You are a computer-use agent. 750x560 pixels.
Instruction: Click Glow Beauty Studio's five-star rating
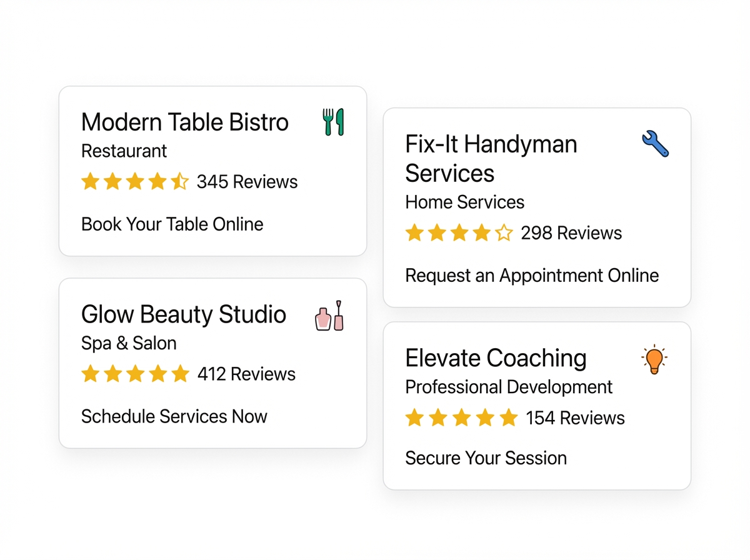tap(135, 374)
